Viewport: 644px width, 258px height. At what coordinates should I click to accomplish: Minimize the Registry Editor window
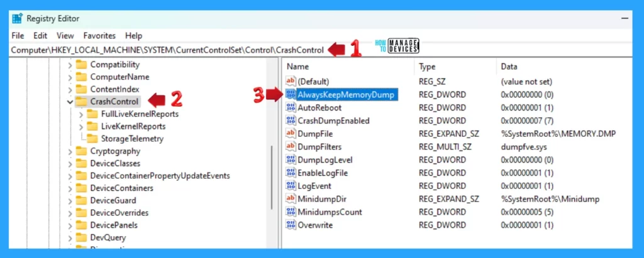pos(625,19)
